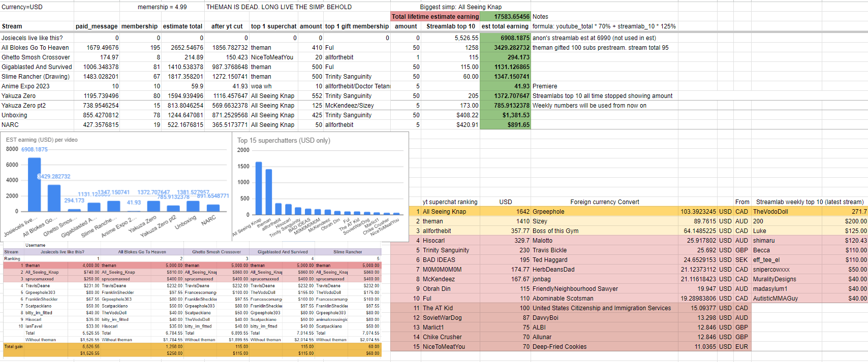868x362 pixels.
Task: Select the $420.91 Streamlab cell in NARC row
Action: (467, 125)
